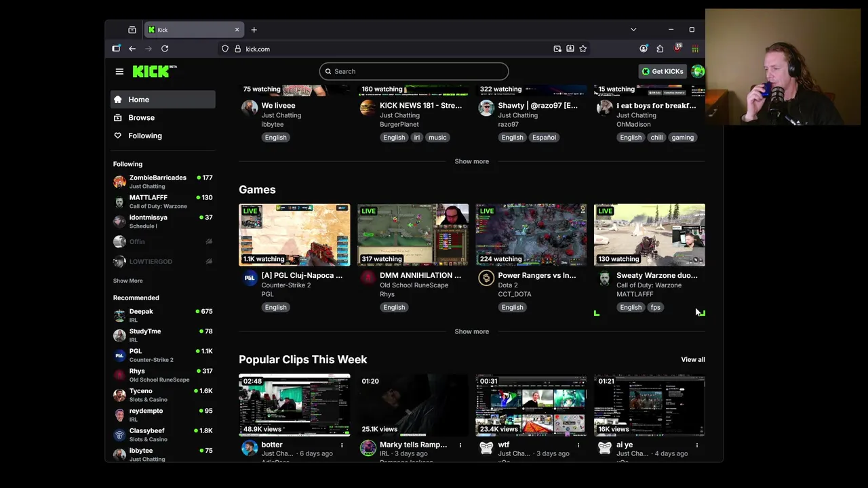868x488 pixels.
Task: Open the Firefox account icon
Action: tap(644, 49)
